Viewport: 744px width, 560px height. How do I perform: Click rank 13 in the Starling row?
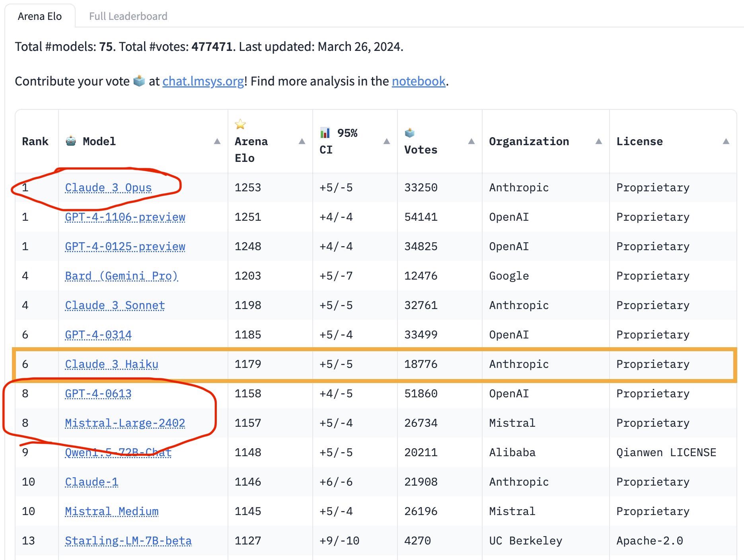point(28,541)
